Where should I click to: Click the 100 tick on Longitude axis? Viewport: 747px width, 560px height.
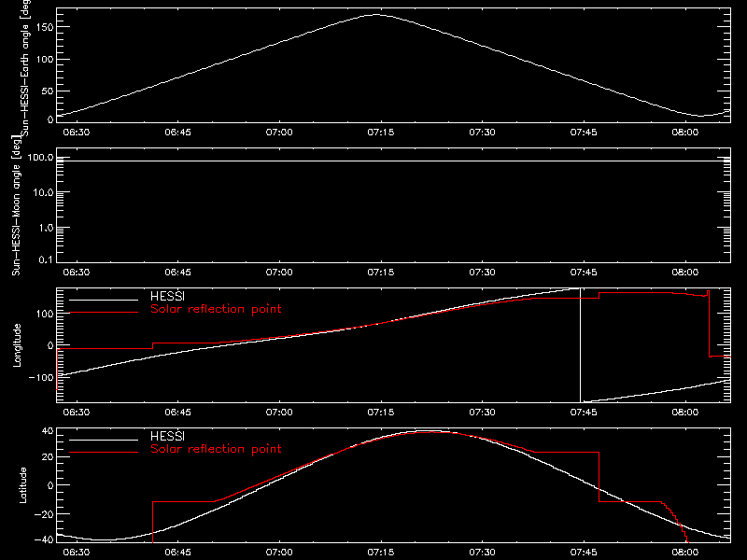click(45, 314)
